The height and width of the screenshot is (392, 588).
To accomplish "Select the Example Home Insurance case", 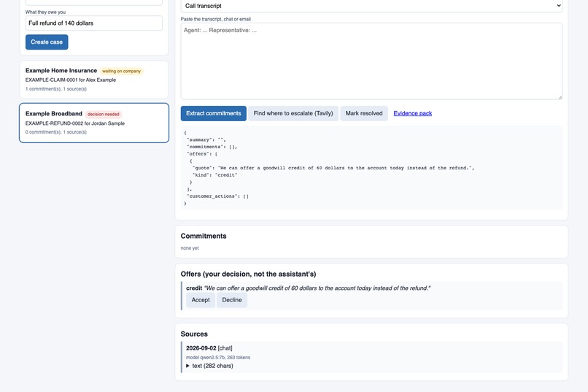I will click(94, 80).
